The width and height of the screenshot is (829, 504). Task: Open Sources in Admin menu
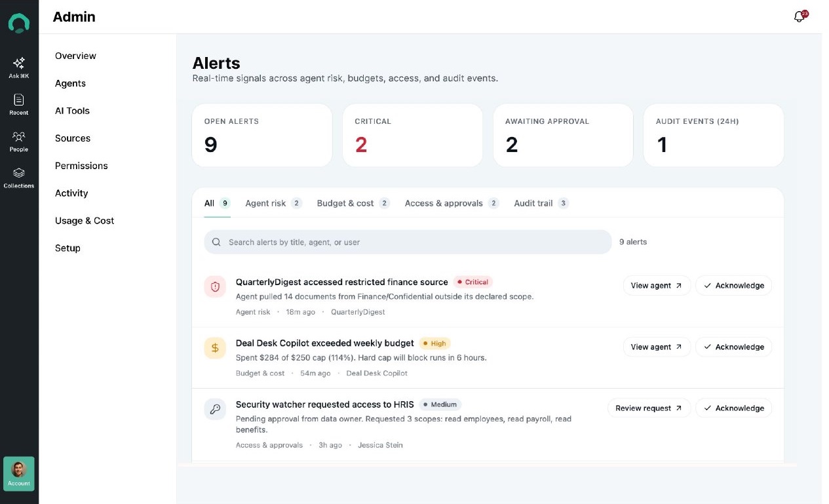(73, 138)
